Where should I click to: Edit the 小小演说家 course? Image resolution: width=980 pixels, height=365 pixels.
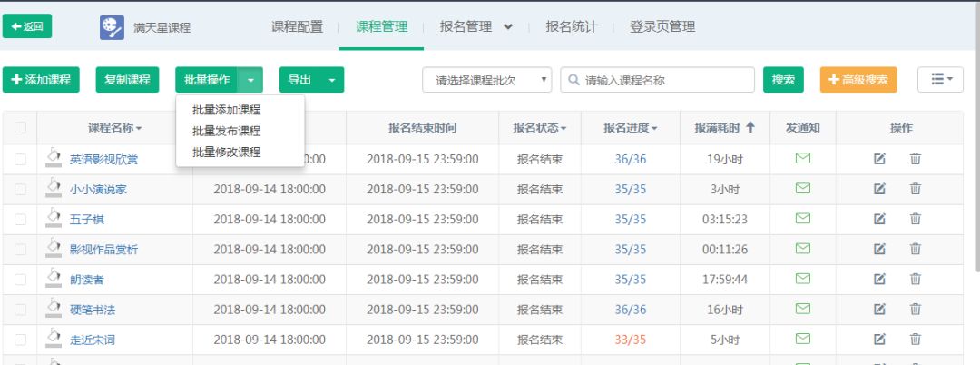click(x=879, y=189)
